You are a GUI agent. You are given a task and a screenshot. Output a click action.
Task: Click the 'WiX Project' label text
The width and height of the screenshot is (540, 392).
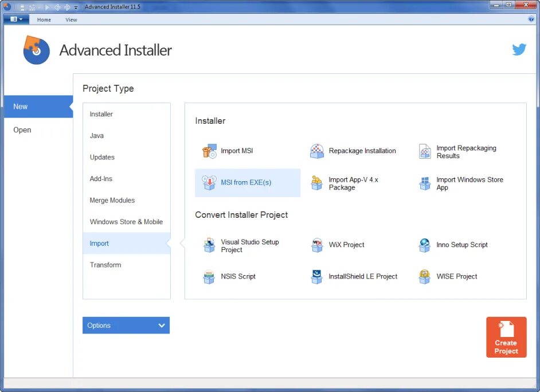click(x=346, y=245)
